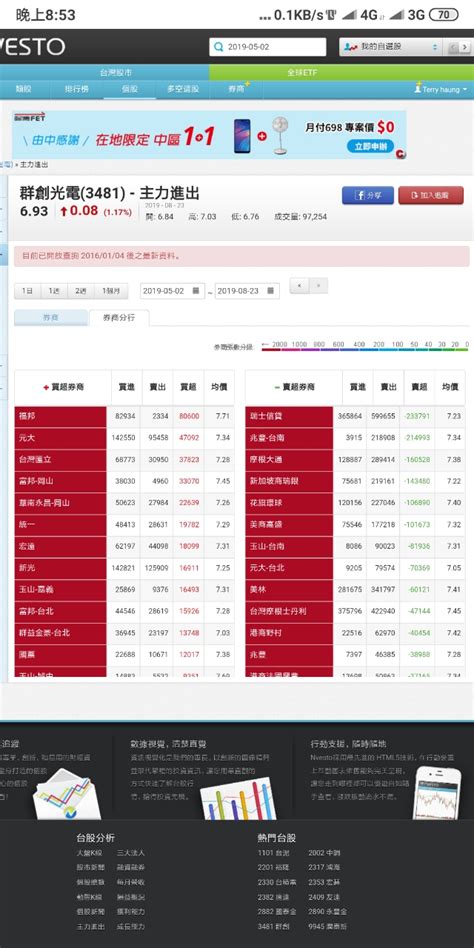Viewport: 474px width, 948px height.
Task: Open 多空選股 navigation item
Action: (x=183, y=89)
